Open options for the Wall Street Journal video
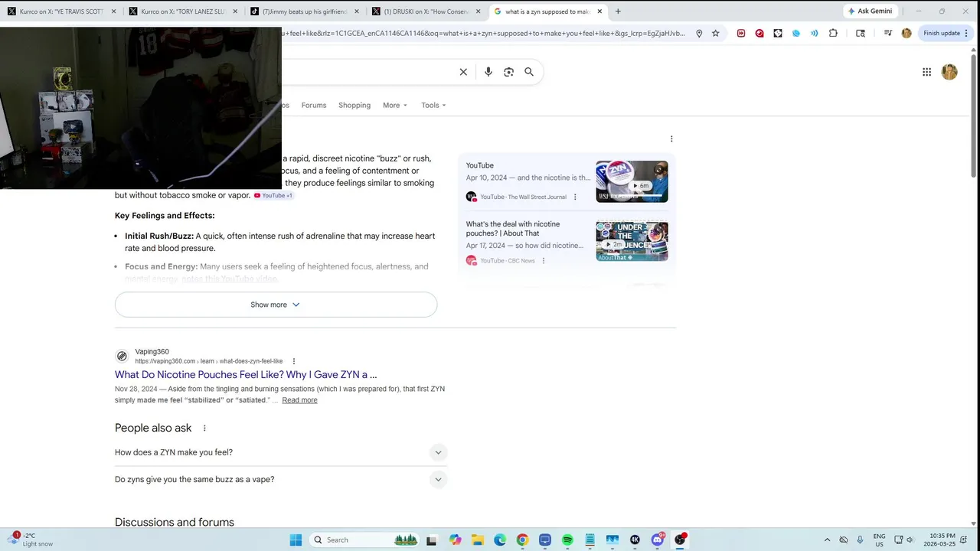980x551 pixels. (575, 197)
